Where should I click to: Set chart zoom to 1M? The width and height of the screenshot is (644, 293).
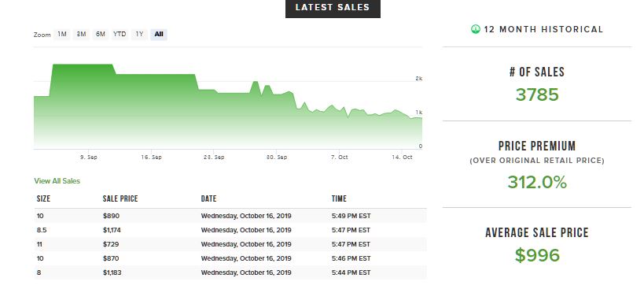[x=61, y=34]
